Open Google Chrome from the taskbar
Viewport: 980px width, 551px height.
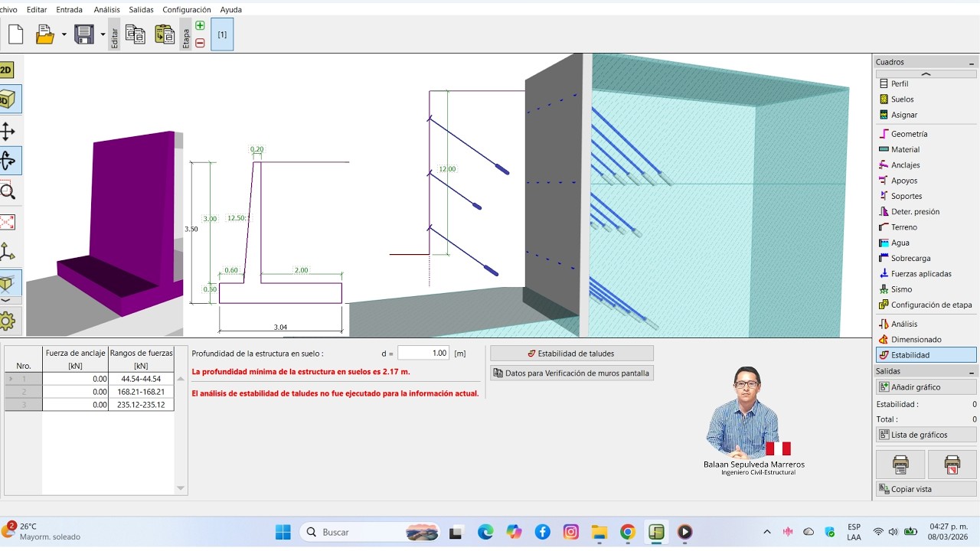628,532
